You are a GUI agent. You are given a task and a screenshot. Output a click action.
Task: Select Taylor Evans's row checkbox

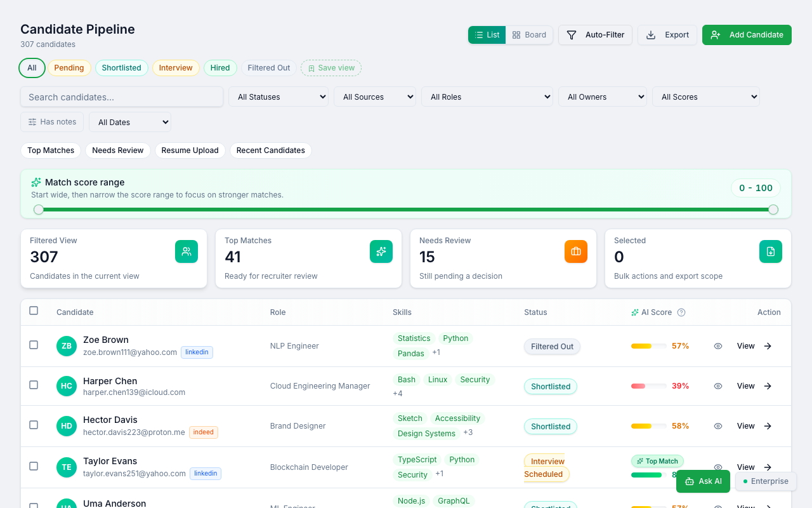tap(34, 466)
